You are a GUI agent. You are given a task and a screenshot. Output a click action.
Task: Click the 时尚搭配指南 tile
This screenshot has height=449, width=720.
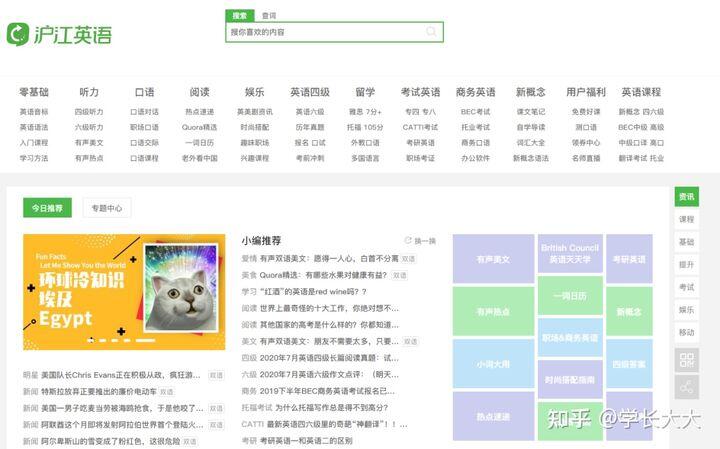(570, 380)
